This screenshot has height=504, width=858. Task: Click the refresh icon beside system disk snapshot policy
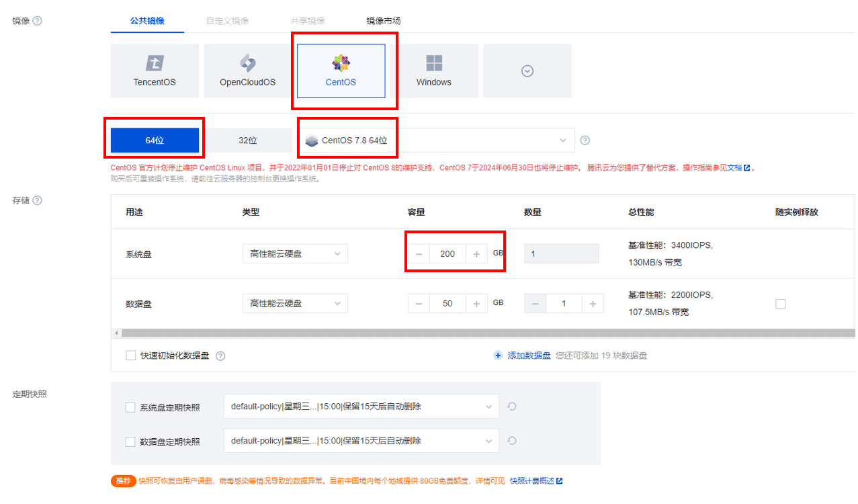(x=511, y=406)
